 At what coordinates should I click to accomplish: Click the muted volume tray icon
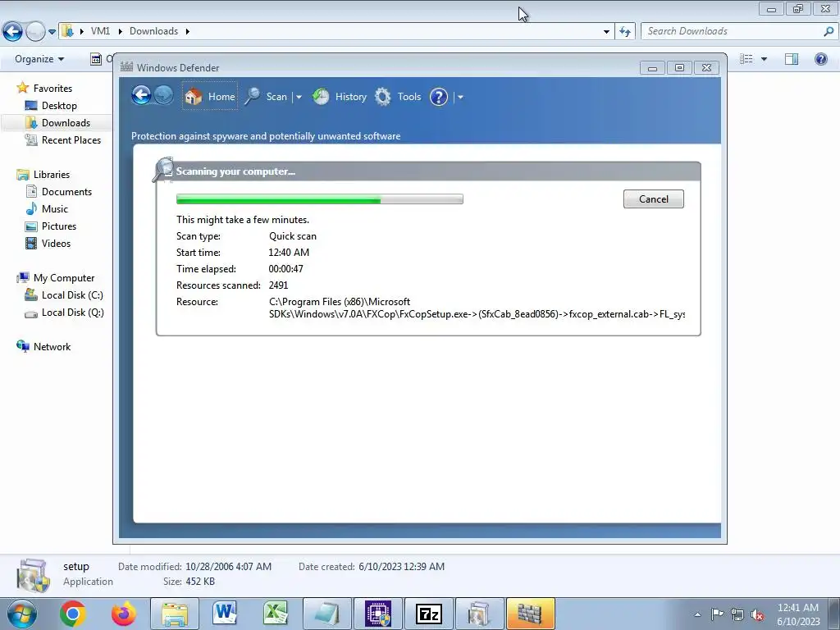757,614
